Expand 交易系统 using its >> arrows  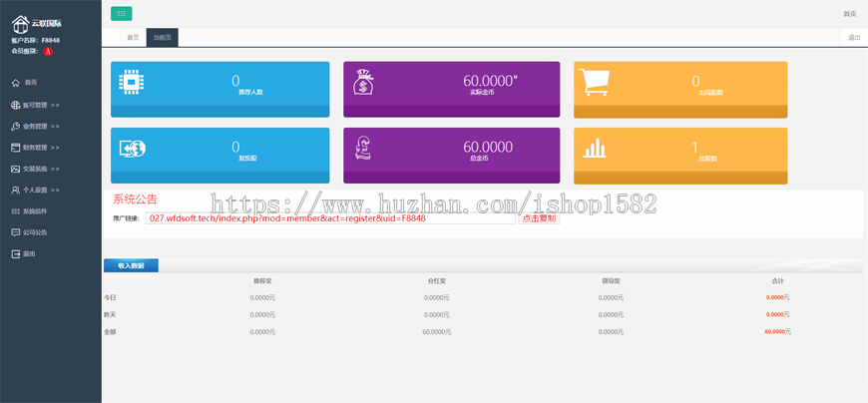pyautogui.click(x=55, y=169)
